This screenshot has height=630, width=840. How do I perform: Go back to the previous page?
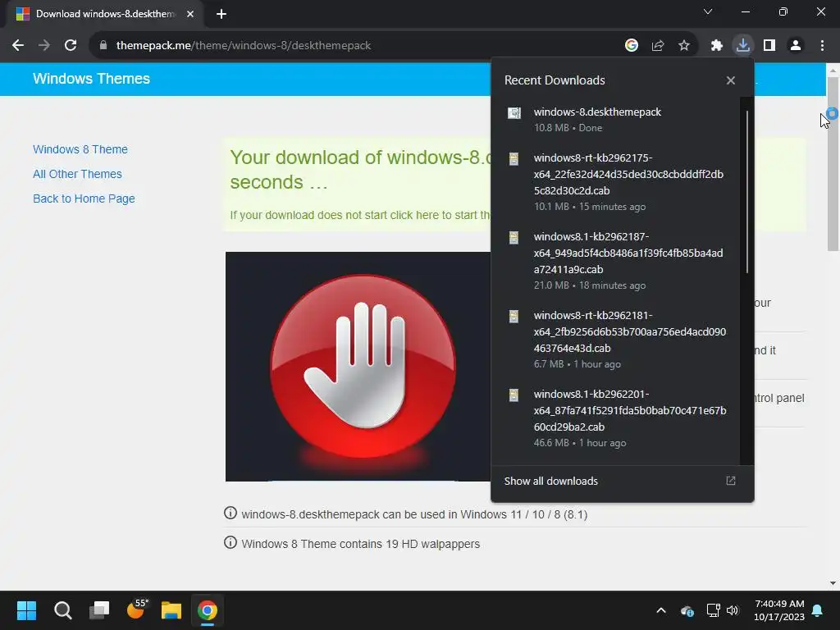click(18, 46)
